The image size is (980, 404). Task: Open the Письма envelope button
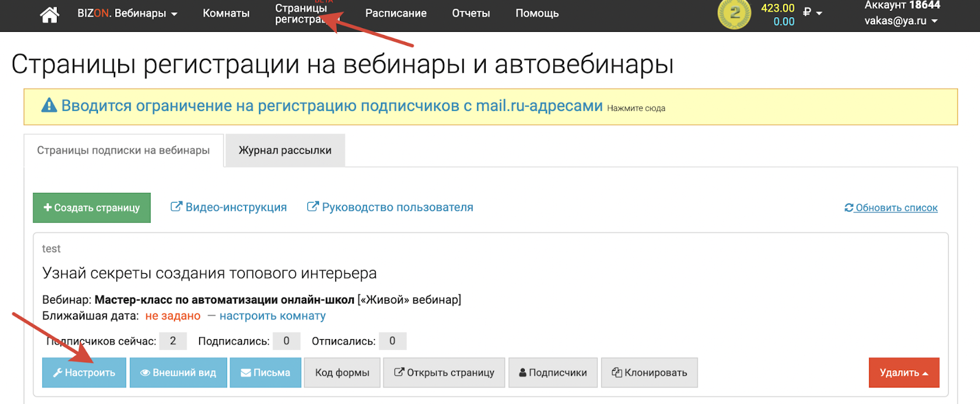click(265, 373)
